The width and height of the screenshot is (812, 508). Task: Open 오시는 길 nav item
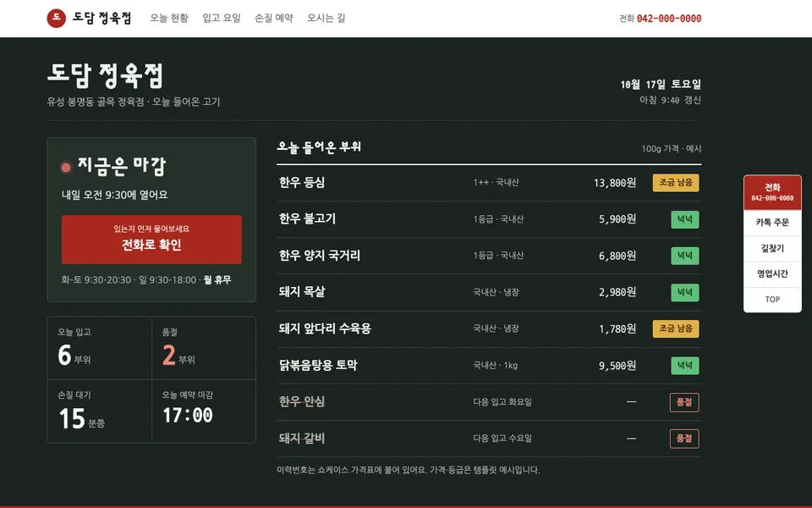pyautogui.click(x=326, y=18)
